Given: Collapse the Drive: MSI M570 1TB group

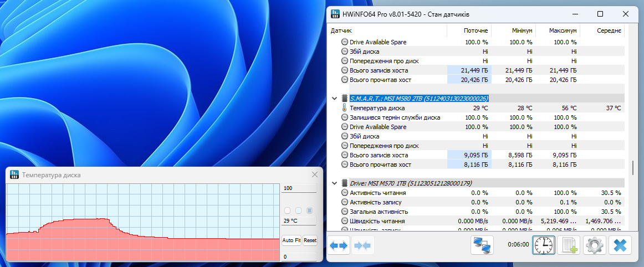Looking at the screenshot, I should click(334, 183).
